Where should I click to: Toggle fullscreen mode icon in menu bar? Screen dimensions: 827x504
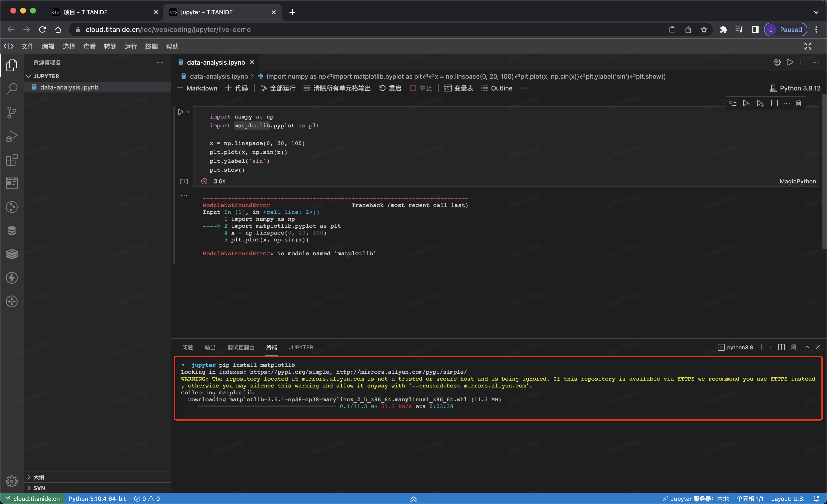tap(808, 46)
